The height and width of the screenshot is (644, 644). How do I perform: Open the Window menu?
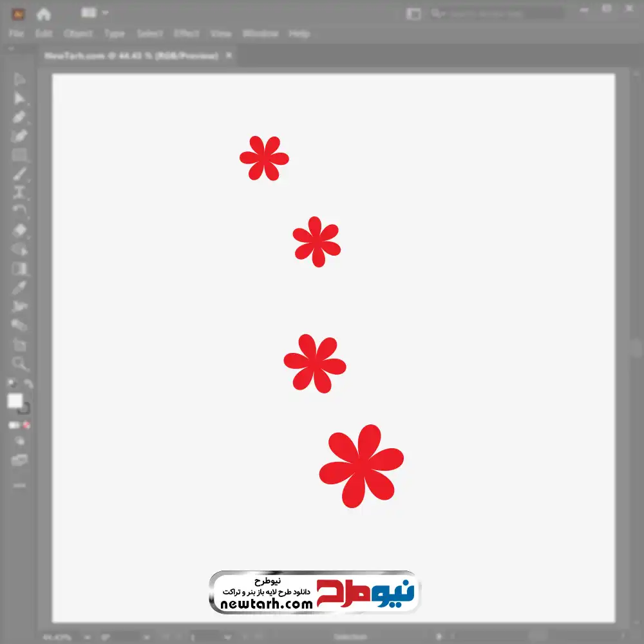tap(260, 33)
